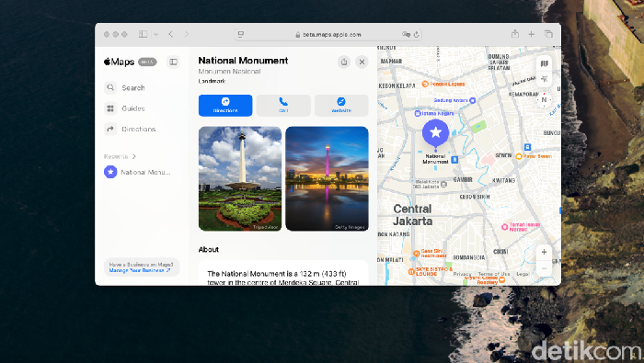Click the Call button

point(283,106)
